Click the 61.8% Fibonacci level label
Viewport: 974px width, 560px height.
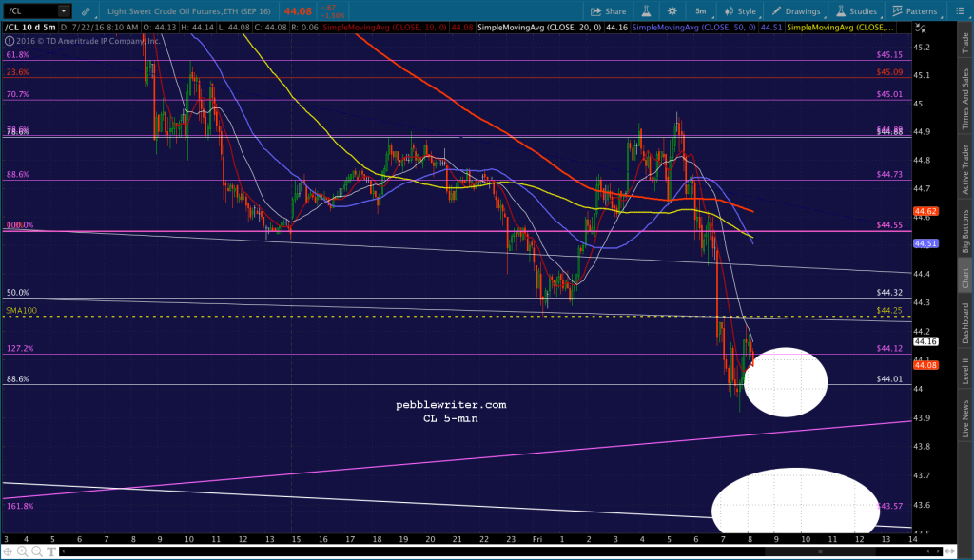pos(17,54)
